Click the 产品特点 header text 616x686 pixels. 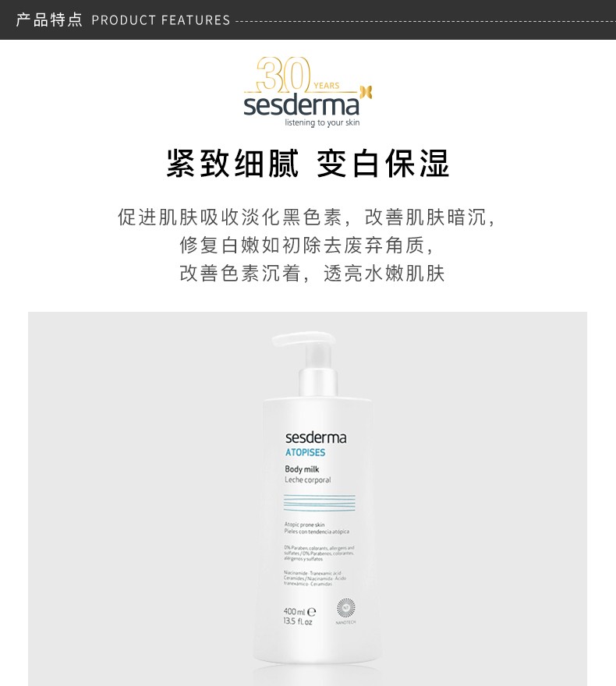pos(49,19)
